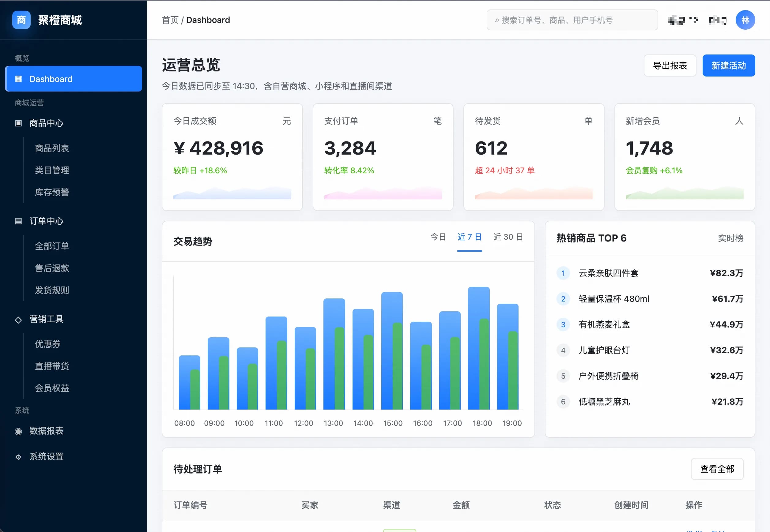Click the 新建活动 button
Screen dimensions: 770x532
click(x=728, y=66)
